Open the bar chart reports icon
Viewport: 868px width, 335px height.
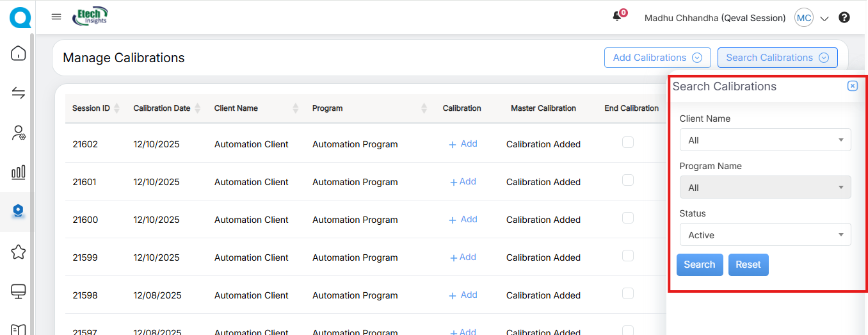pos(19,172)
